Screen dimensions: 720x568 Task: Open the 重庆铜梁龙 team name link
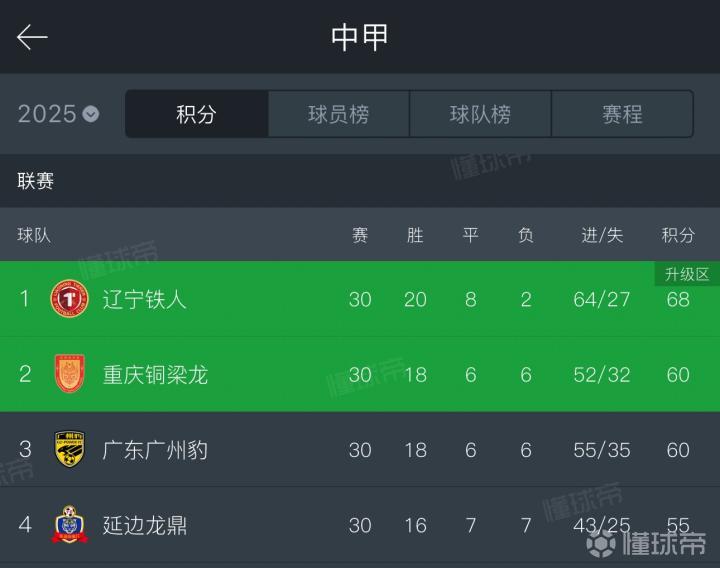(x=155, y=374)
